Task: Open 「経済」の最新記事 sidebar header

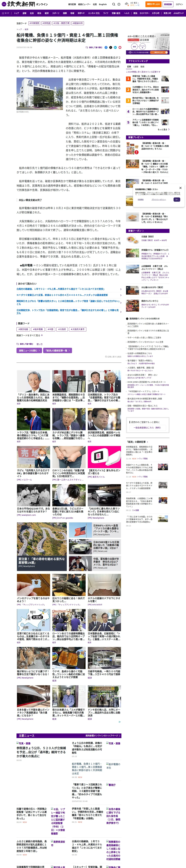Action: tap(137, 442)
